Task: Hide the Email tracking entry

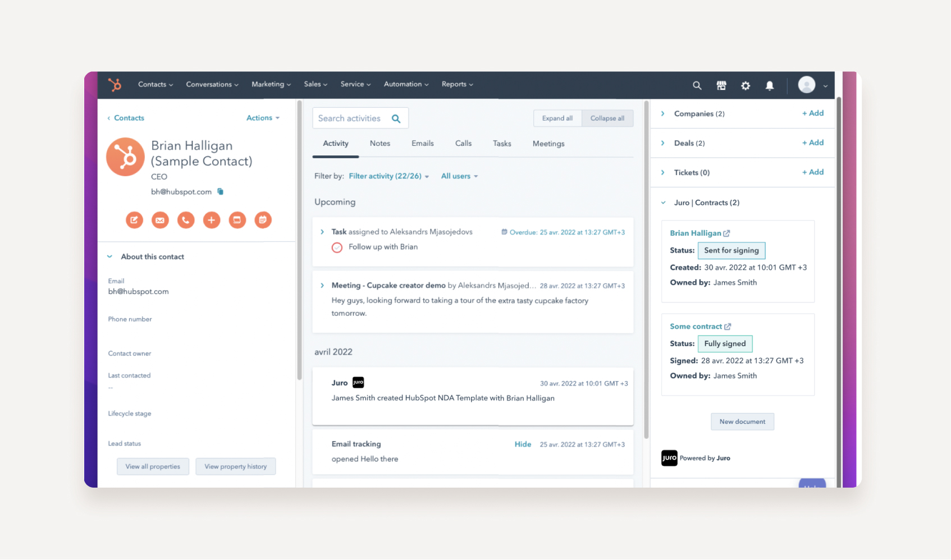Action: [523, 444]
